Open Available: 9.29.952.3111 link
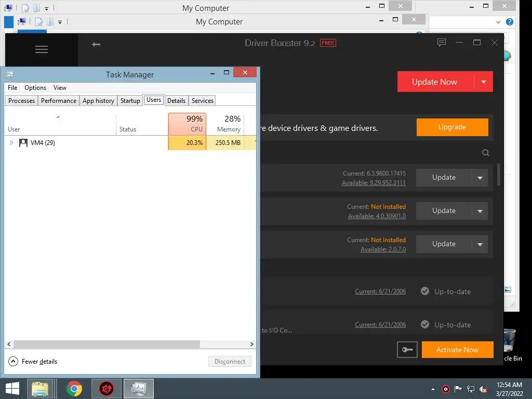 [x=374, y=183]
